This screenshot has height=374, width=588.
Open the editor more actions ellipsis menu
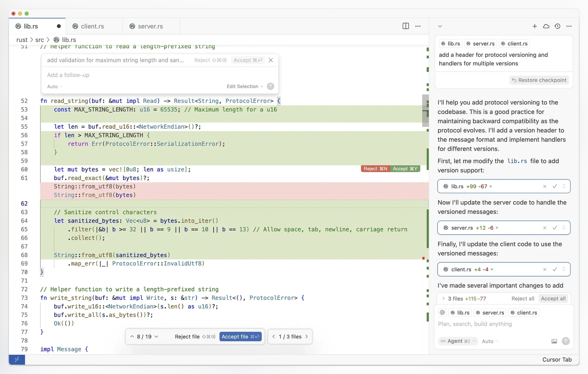pos(418,26)
